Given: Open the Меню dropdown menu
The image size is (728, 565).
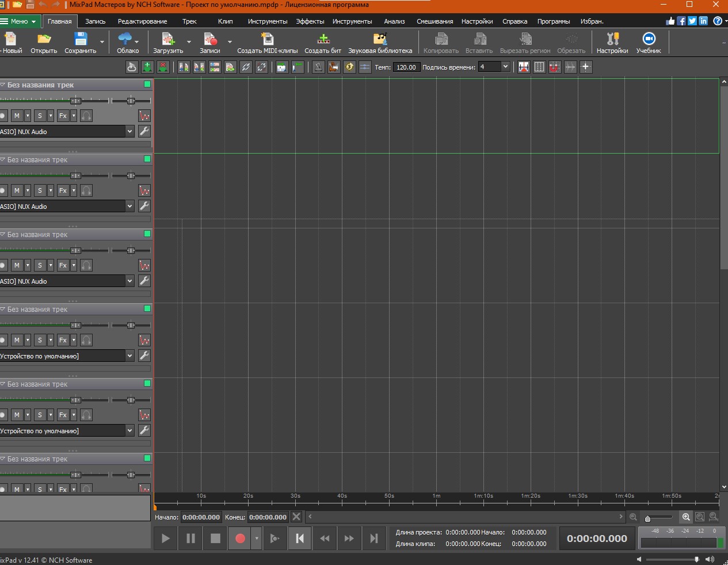Looking at the screenshot, I should [x=20, y=21].
